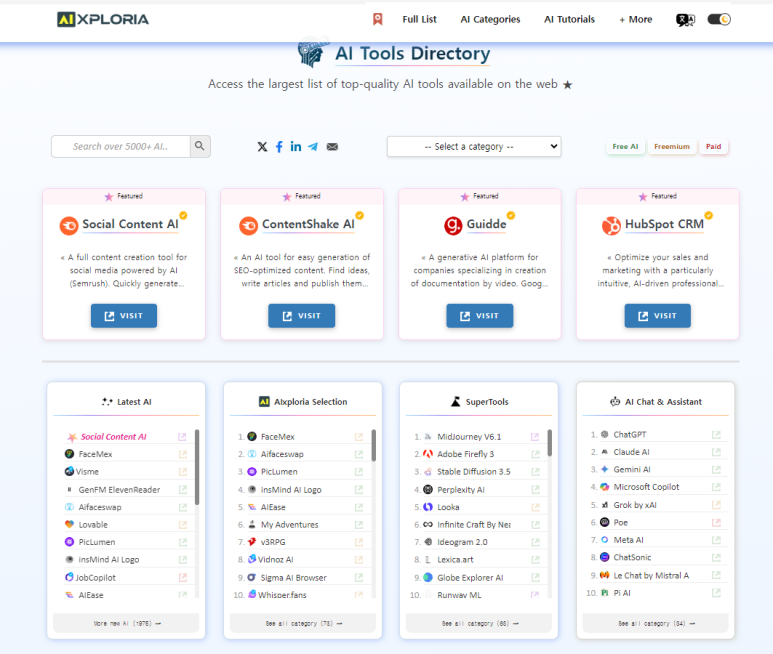Viewport: 773px width, 654px height.
Task: Filter by Free AI tag
Action: tap(625, 146)
